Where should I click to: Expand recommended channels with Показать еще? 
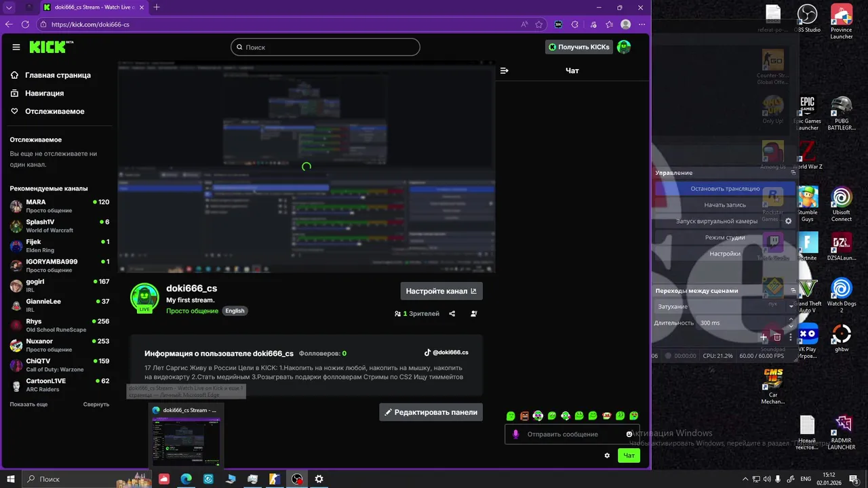(28, 404)
